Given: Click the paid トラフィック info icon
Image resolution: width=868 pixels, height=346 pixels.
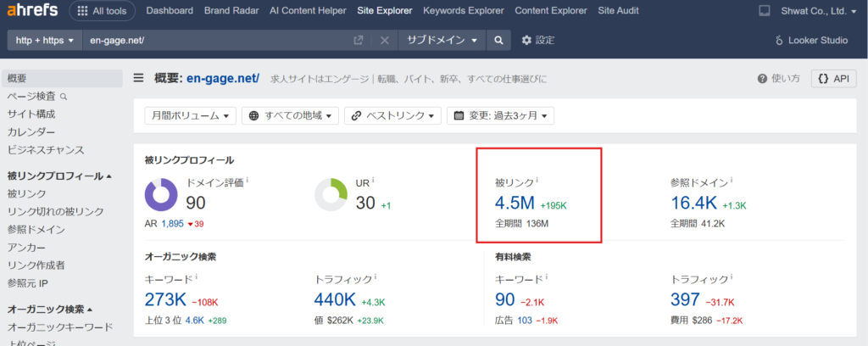Looking at the screenshot, I should point(732,276).
